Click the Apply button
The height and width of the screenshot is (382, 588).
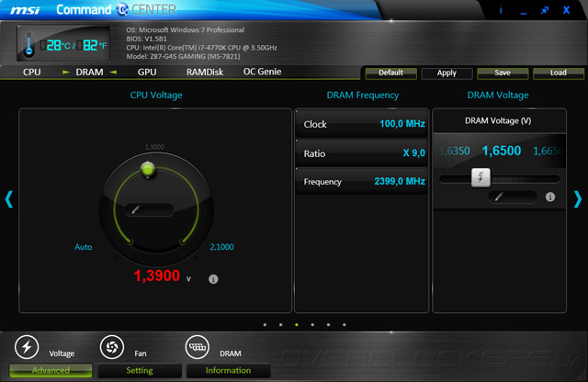click(x=447, y=73)
